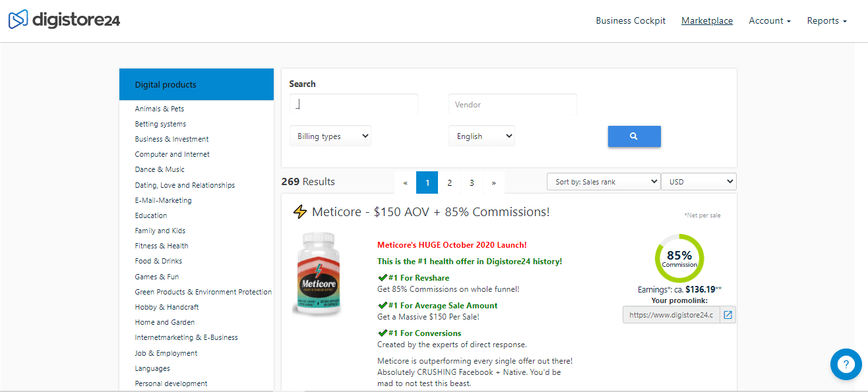The image size is (868, 392).
Task: Select Dating, Love and Relationships category
Action: point(185,185)
